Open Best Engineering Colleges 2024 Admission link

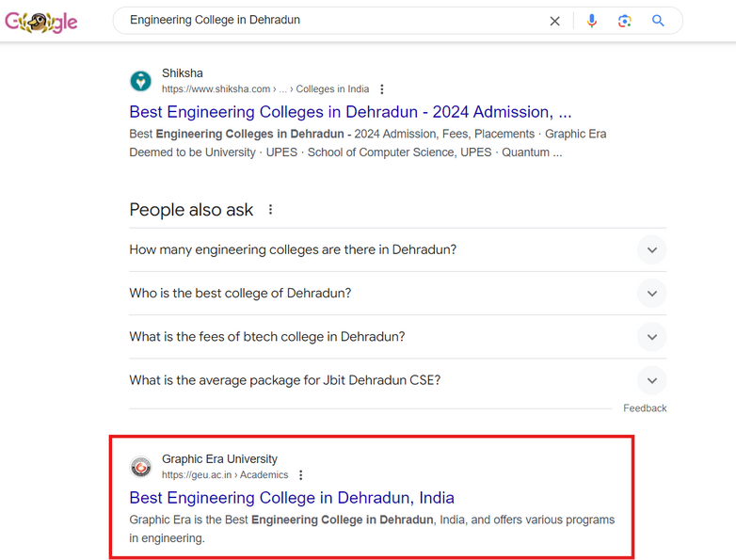(x=350, y=112)
